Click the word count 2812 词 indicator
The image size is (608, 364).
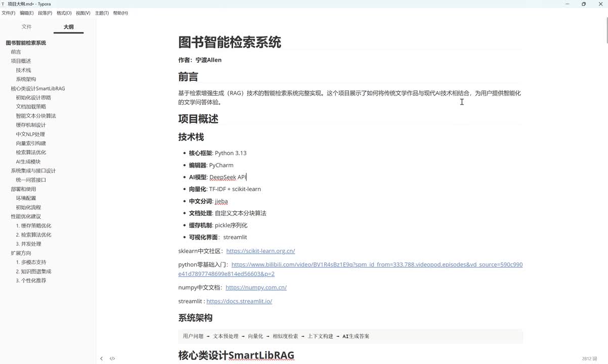[x=589, y=358]
